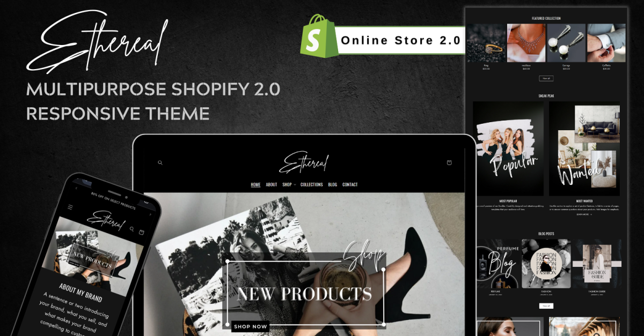Open the Fashion Guide blog post thumbnail

pos(598,264)
